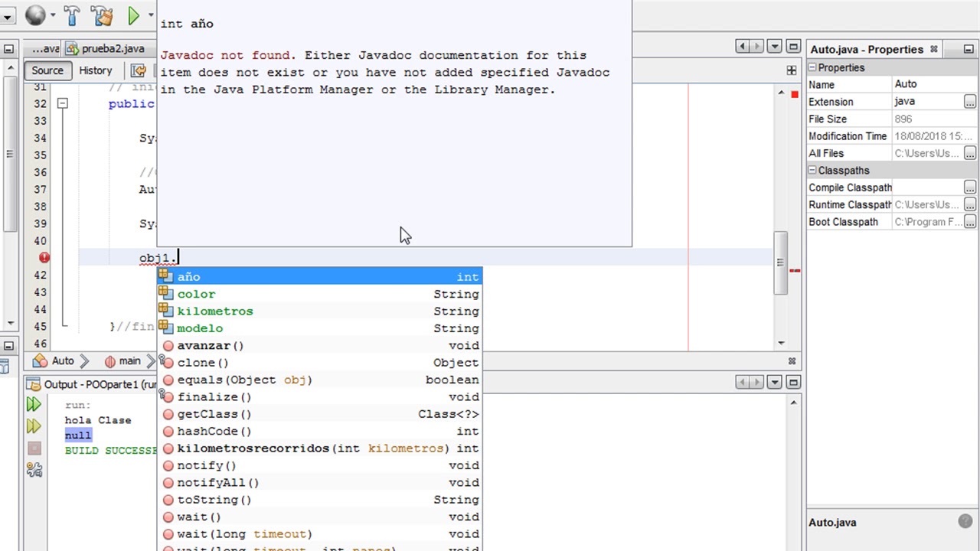Pick equals(Object obj) from completion list
Viewport: 980px width, 551px height.
319,380
